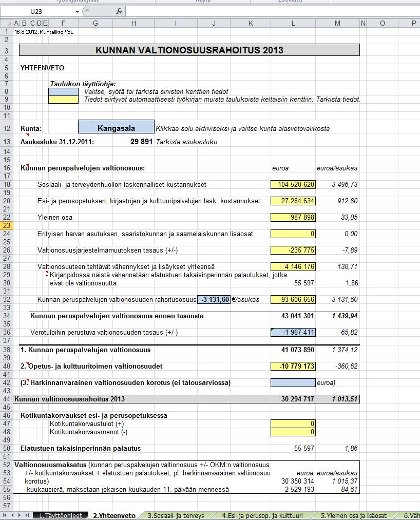Click payment value 30 350 314
This screenshot has width=420, height=520.
coord(298,481)
